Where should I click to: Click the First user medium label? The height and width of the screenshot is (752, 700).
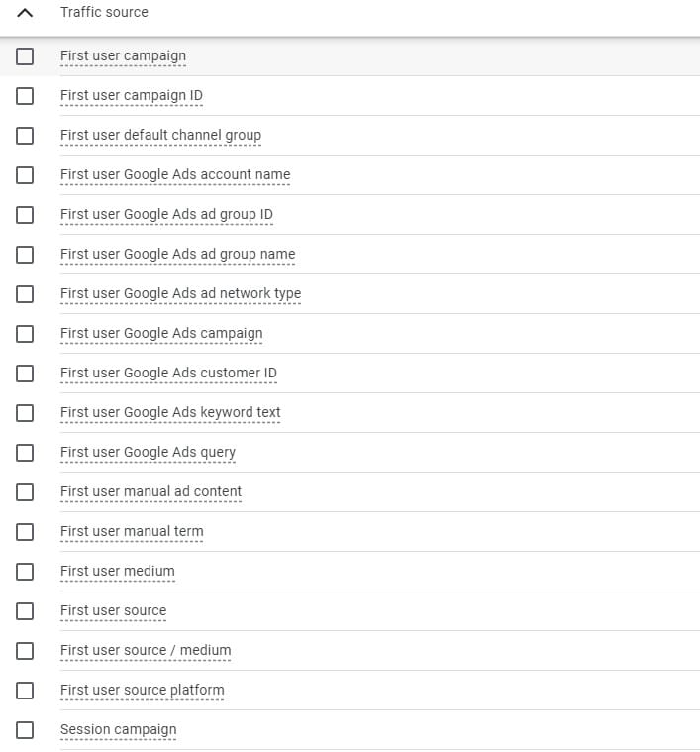[117, 571]
